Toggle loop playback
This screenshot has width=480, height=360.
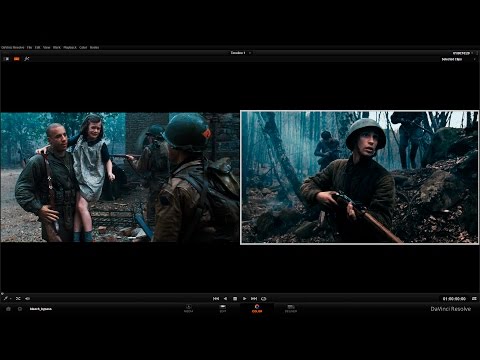[x=264, y=299]
